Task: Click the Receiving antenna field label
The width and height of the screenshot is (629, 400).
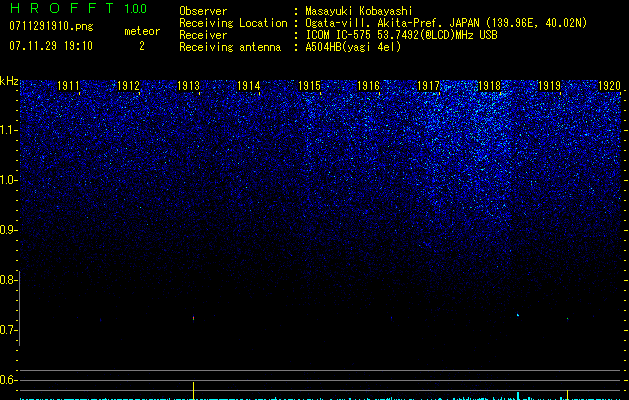Action: [230, 47]
